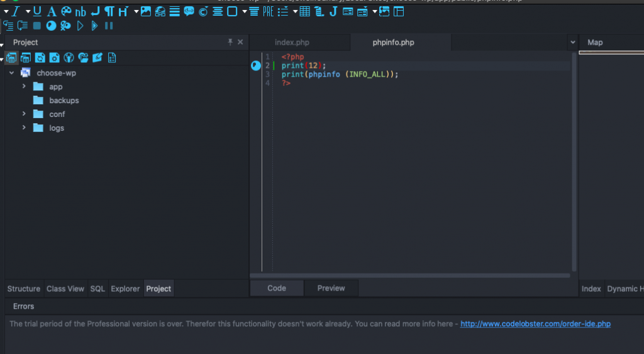644x354 pixels.
Task: Expand the conf folder
Action: point(24,114)
